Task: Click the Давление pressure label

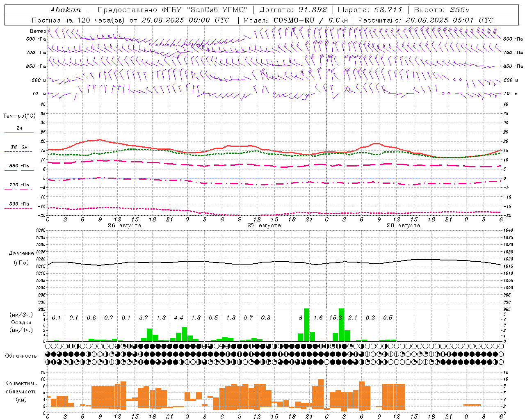Action: (21, 253)
